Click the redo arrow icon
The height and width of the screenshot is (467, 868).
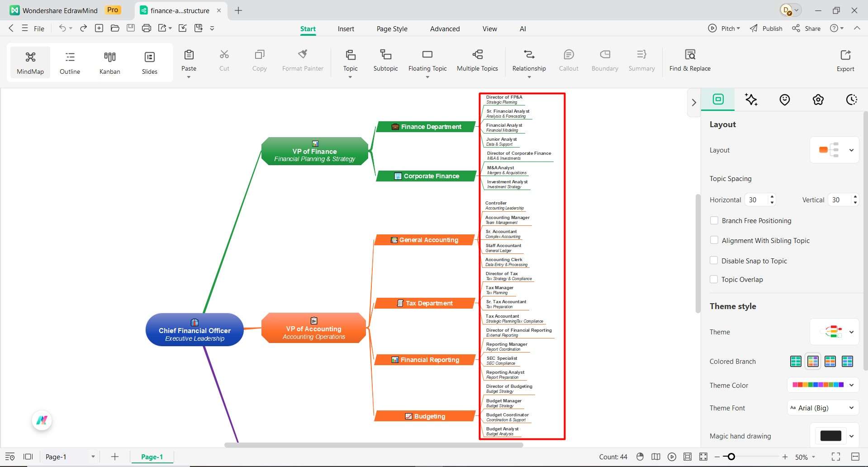pyautogui.click(x=84, y=28)
